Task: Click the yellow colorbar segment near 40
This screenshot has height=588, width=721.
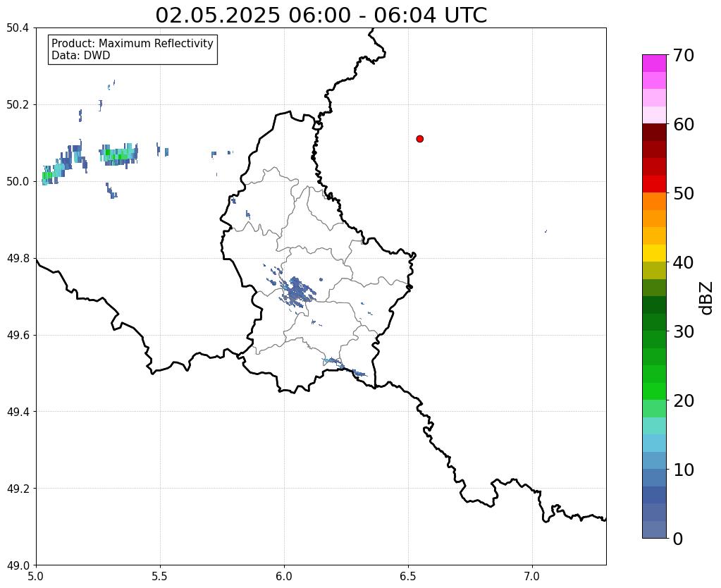Action: (x=654, y=253)
